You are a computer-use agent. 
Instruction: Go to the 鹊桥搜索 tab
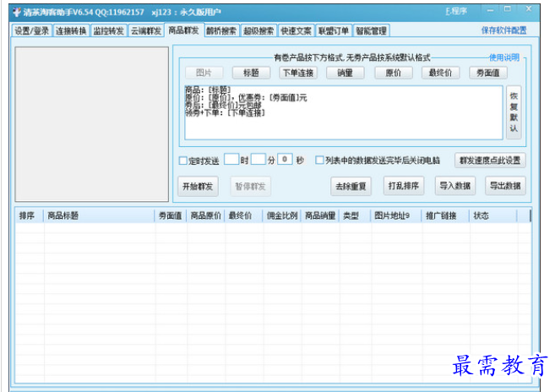pyautogui.click(x=221, y=30)
